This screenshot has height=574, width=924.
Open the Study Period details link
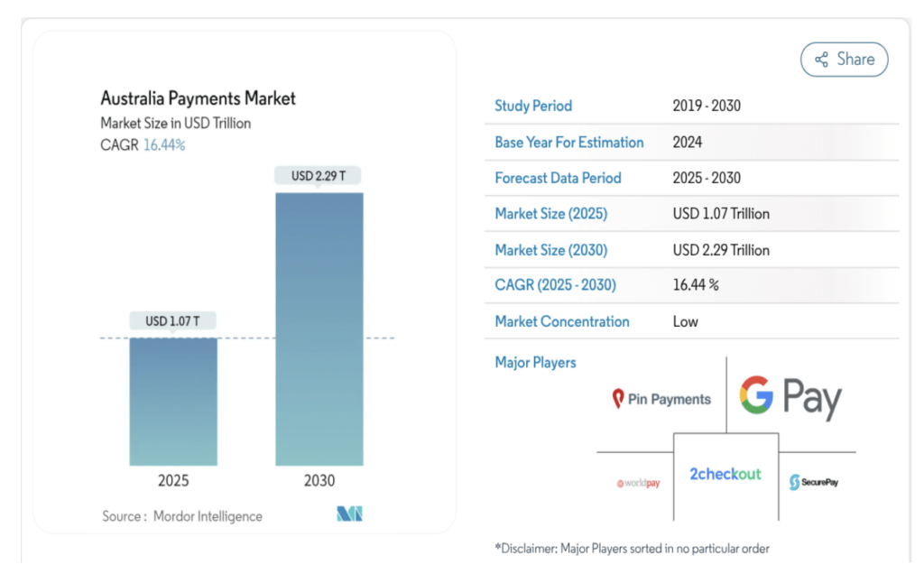click(532, 106)
